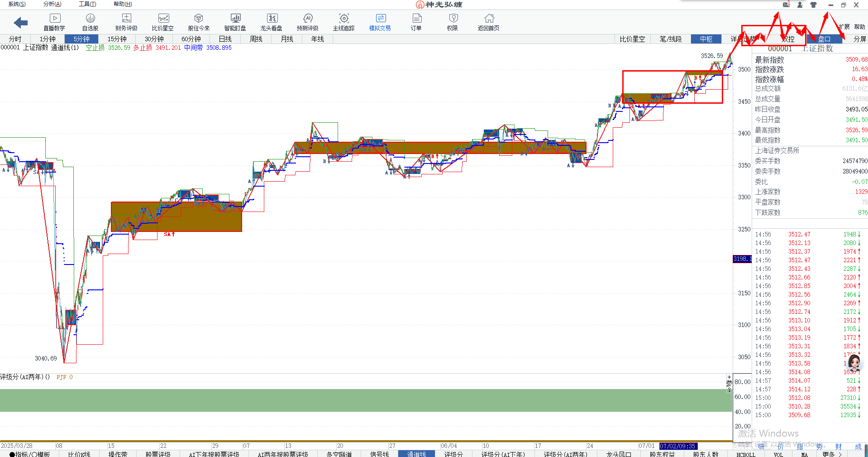Click the blue back arrow icon
Viewport: 868px width, 457px height.
(x=21, y=22)
